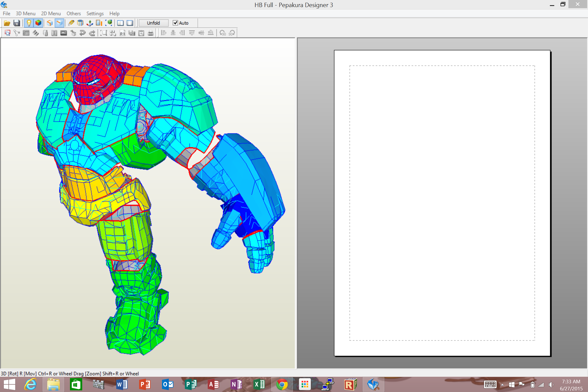Screen dimensions: 588x392
Task: Select the edit flaps tool icon
Action: [x=26, y=33]
